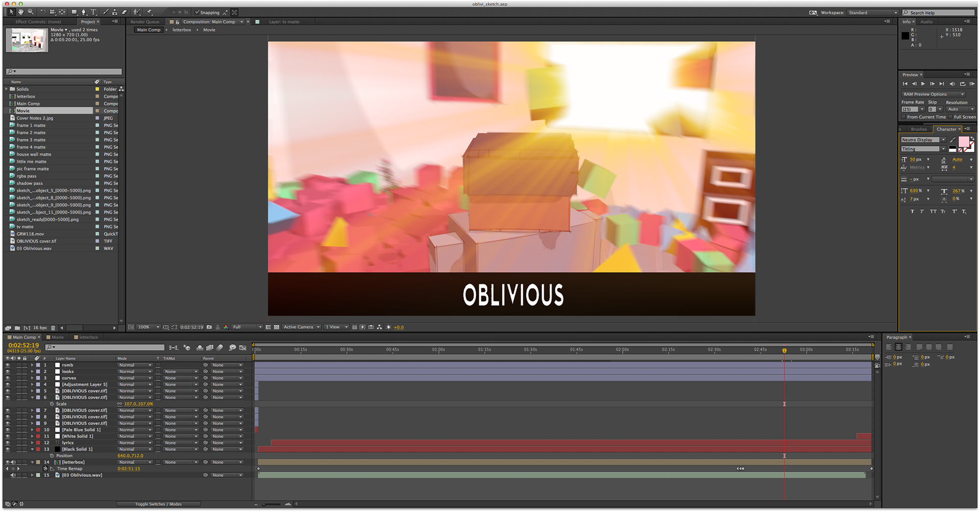This screenshot has width=980, height=512.
Task: Click the new folder icon in Project panel
Action: pos(17,328)
